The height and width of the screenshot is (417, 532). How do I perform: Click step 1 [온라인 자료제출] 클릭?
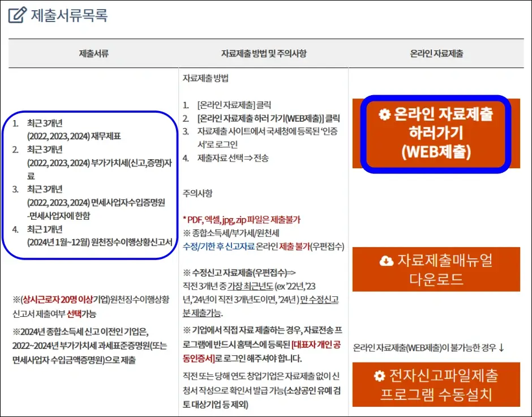[234, 105]
